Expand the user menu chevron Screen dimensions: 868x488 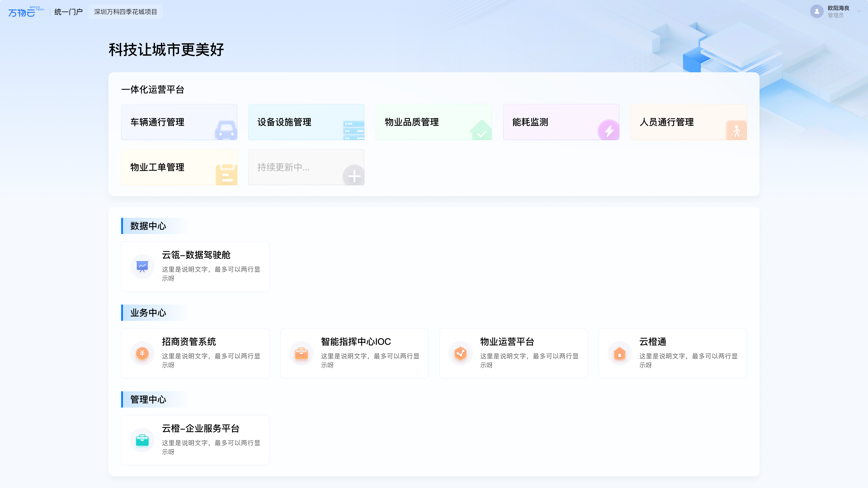click(x=859, y=11)
